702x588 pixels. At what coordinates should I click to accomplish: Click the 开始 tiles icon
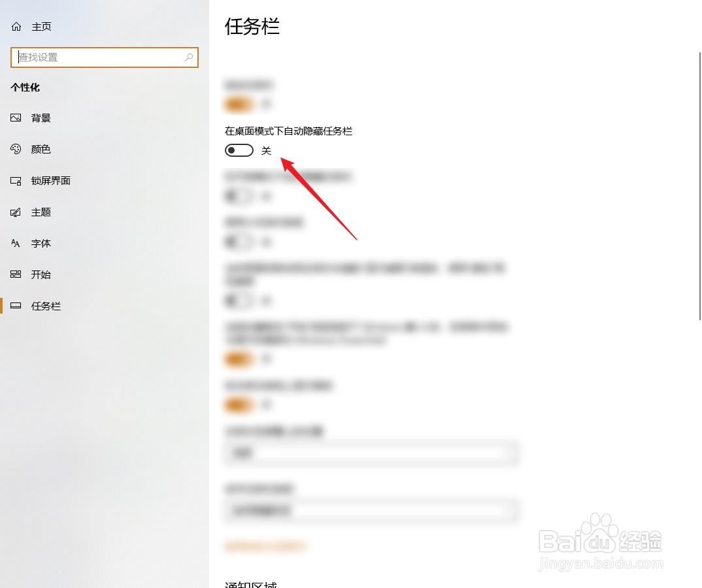click(16, 274)
